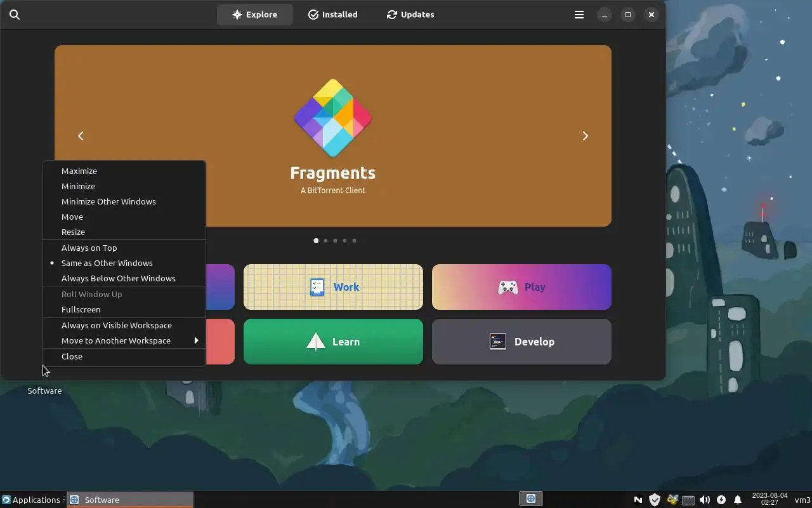Show previous featured app in carousel

click(x=81, y=136)
